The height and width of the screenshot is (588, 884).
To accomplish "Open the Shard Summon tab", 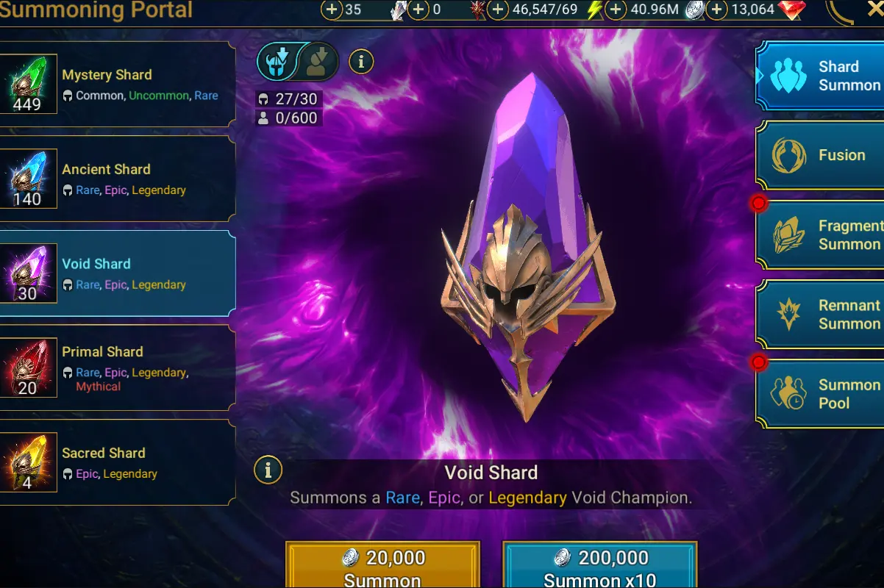I will point(820,76).
